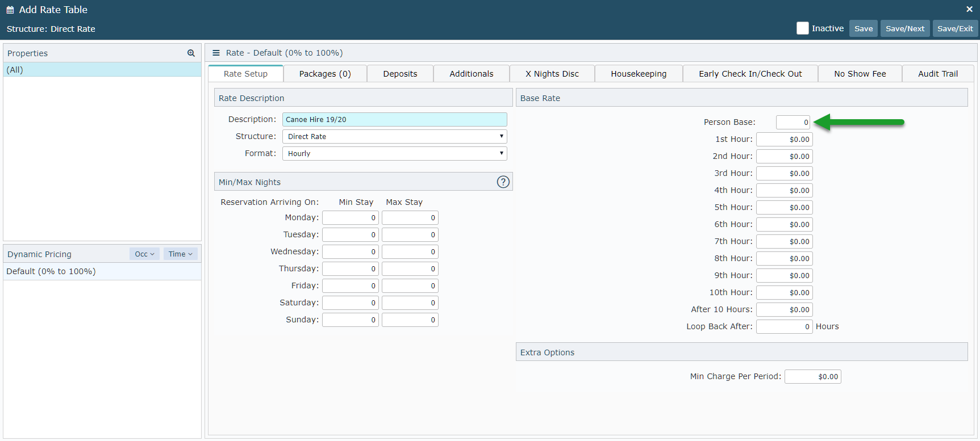
Task: Click the Saturday Max Stay field
Action: (x=410, y=303)
